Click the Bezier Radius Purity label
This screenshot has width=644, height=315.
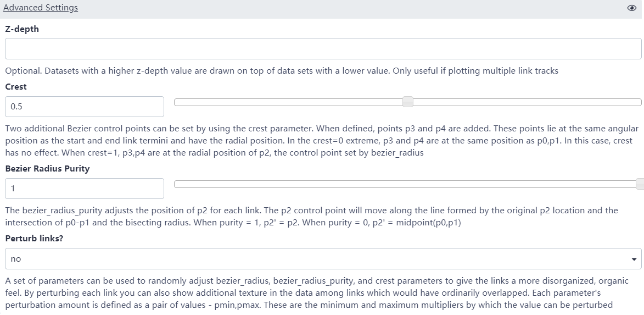point(47,169)
